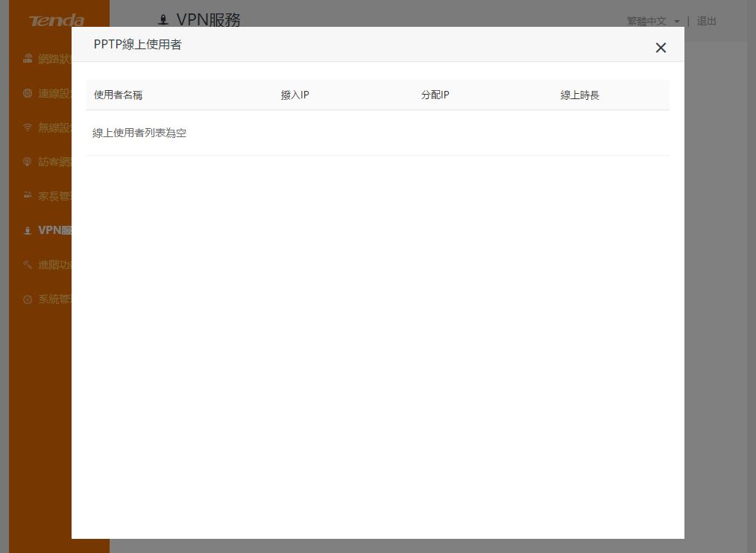
Task: Click the VPN服務 sidebar icon
Action: click(28, 230)
